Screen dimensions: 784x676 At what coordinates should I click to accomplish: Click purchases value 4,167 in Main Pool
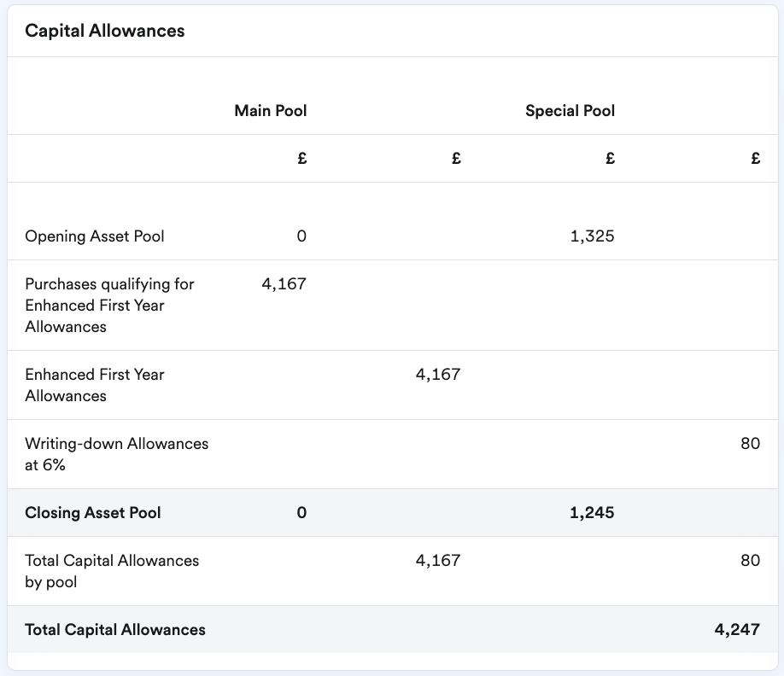pyautogui.click(x=284, y=283)
